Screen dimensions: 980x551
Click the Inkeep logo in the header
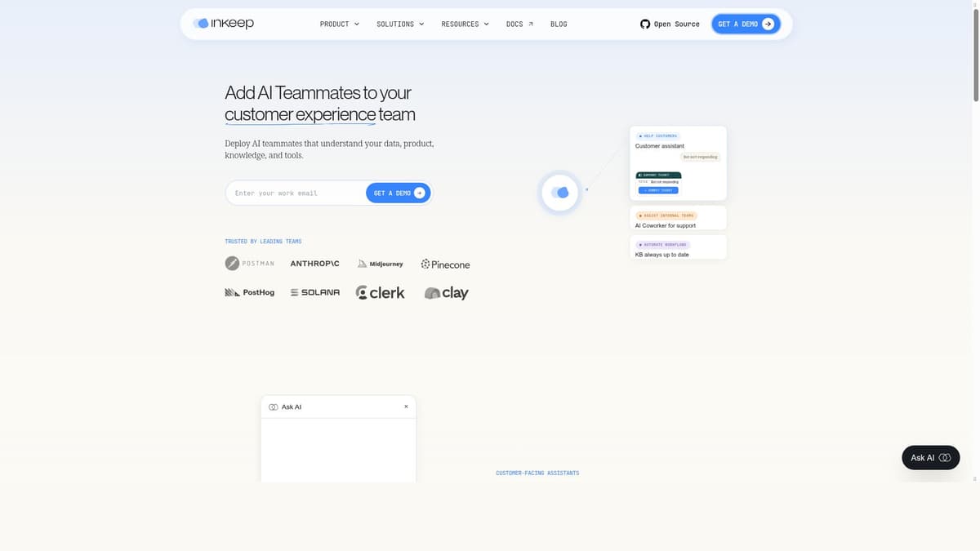coord(224,24)
